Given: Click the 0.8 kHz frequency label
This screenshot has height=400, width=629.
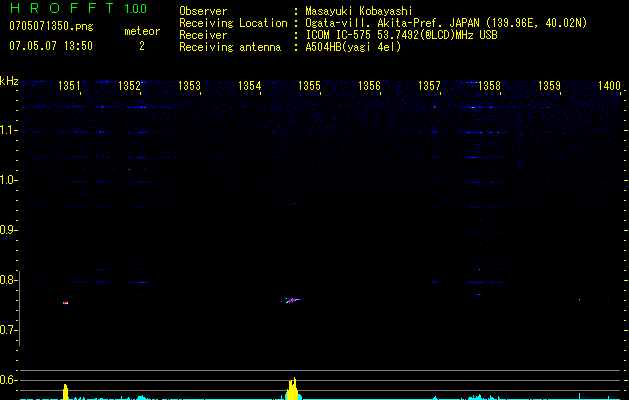Looking at the screenshot, I should click(x=8, y=280).
